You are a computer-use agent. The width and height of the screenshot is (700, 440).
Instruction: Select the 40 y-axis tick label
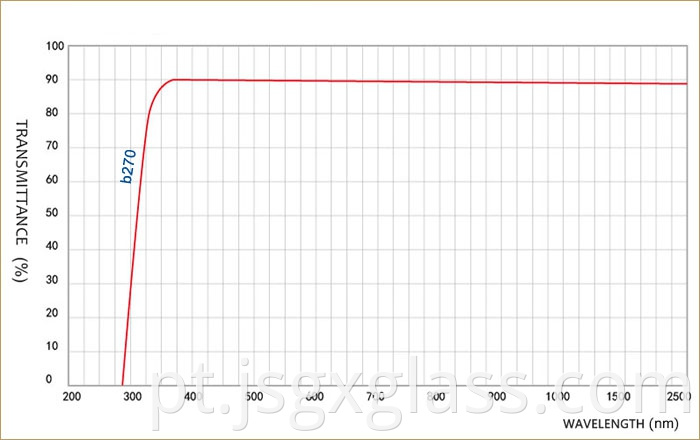coord(56,248)
